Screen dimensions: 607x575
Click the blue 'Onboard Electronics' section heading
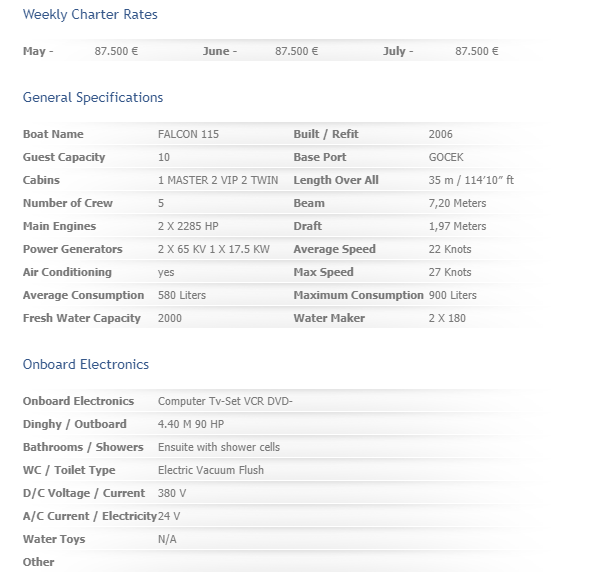coord(86,364)
